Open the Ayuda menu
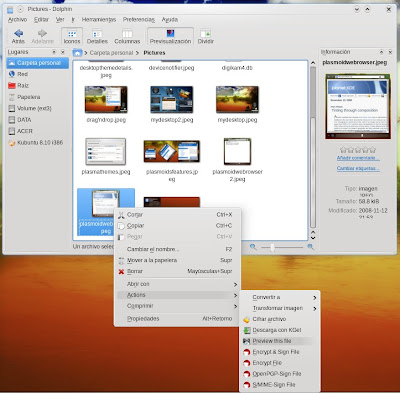The height and width of the screenshot is (393, 400). click(170, 20)
